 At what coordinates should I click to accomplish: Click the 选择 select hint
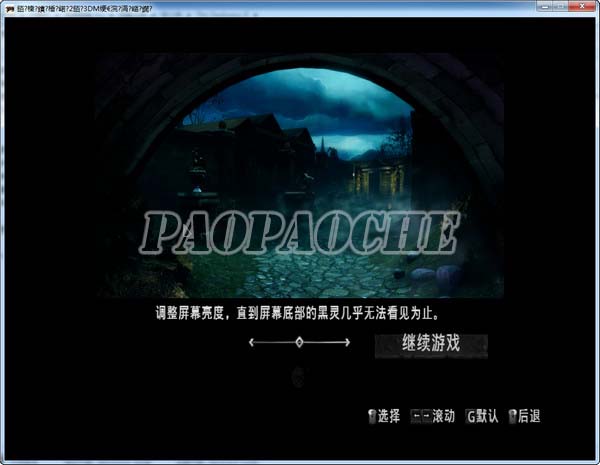(x=384, y=416)
